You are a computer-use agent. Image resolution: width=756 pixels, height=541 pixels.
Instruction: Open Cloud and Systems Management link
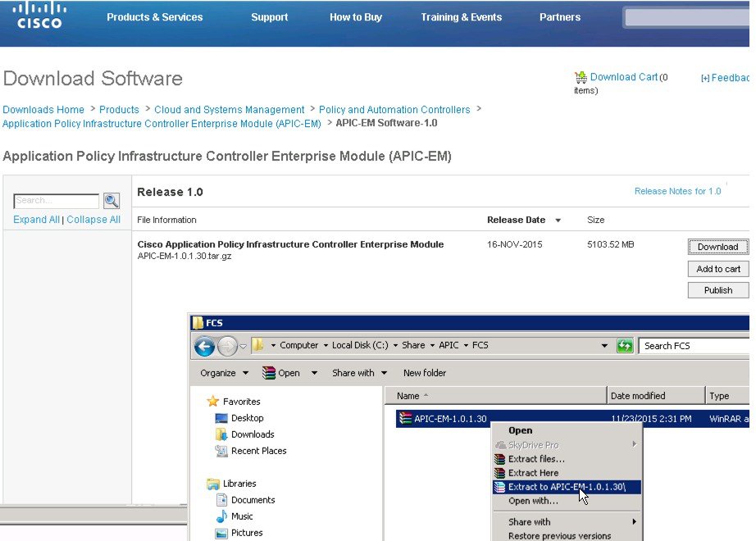[229, 110]
